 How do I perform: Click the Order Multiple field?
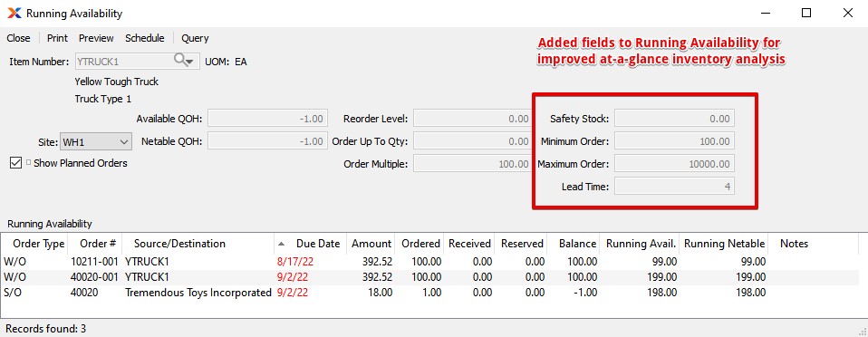pos(472,164)
